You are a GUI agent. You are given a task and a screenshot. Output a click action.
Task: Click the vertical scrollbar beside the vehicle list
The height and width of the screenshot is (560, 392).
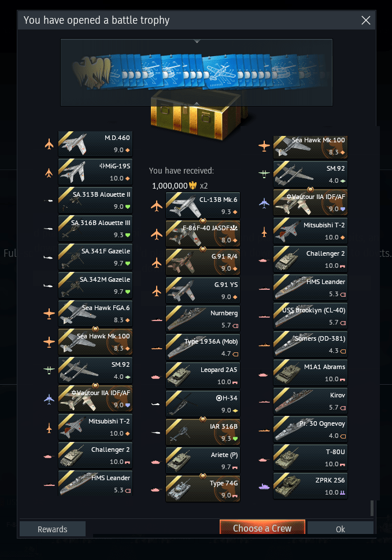372,508
